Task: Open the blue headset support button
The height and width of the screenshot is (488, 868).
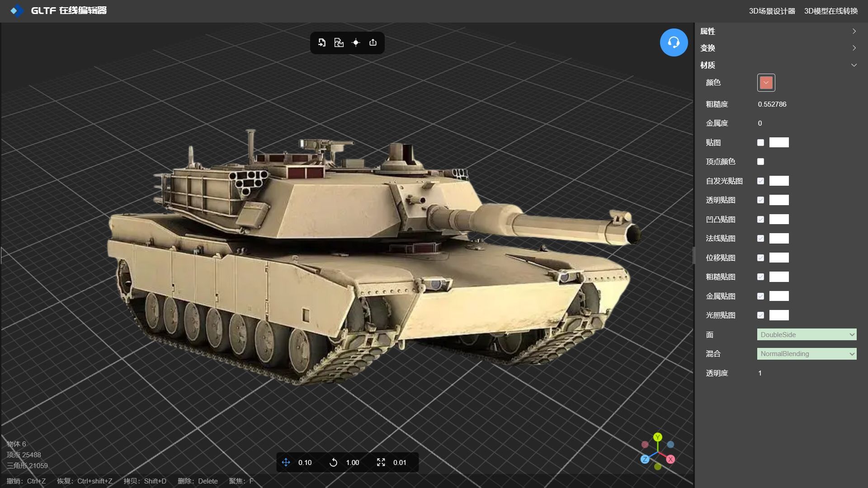Action: pyautogui.click(x=674, y=42)
